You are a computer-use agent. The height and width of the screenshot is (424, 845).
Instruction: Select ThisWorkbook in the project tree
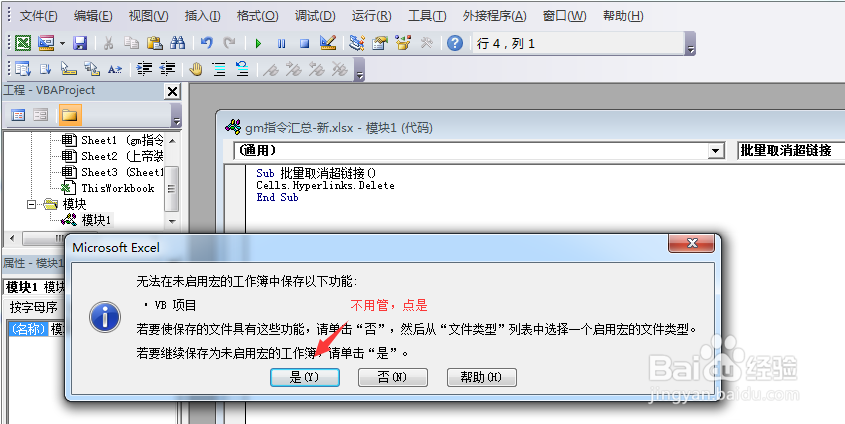point(108,188)
